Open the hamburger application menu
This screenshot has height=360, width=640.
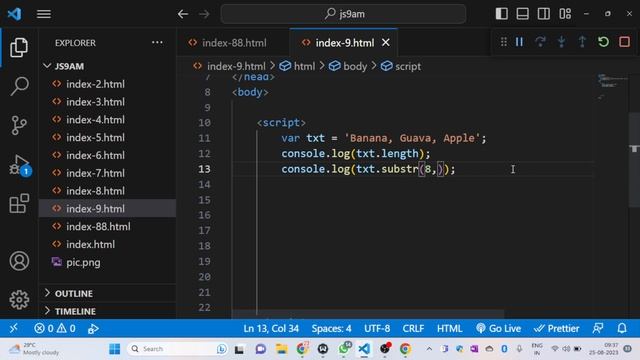(44, 14)
